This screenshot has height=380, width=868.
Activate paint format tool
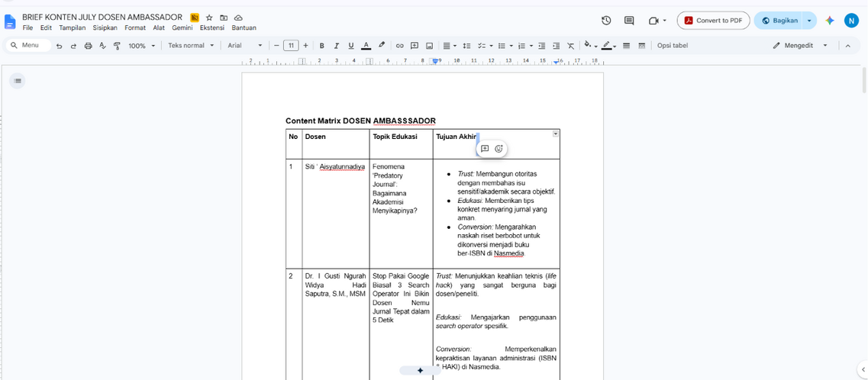pos(117,46)
